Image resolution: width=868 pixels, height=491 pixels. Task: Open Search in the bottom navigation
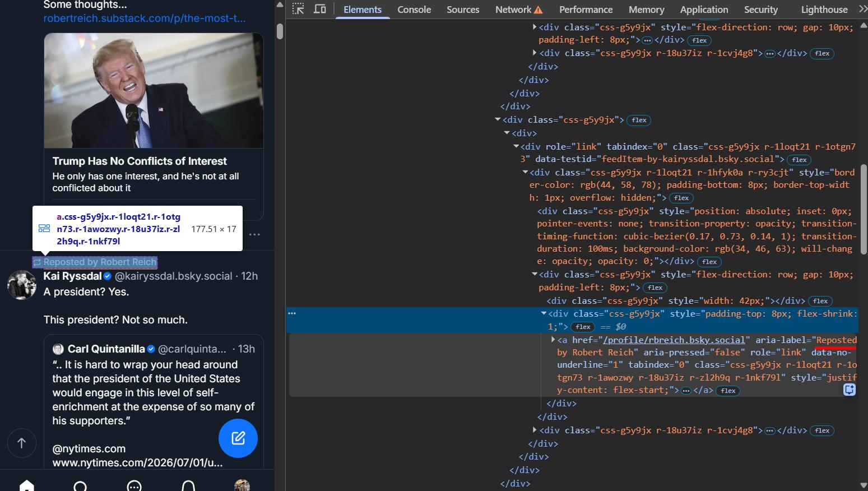coord(80,486)
